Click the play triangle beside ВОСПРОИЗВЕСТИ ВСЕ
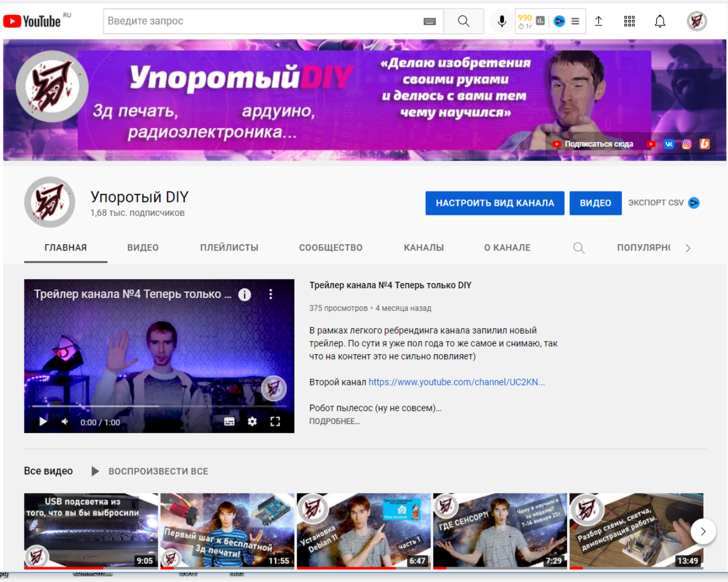 pyautogui.click(x=95, y=471)
